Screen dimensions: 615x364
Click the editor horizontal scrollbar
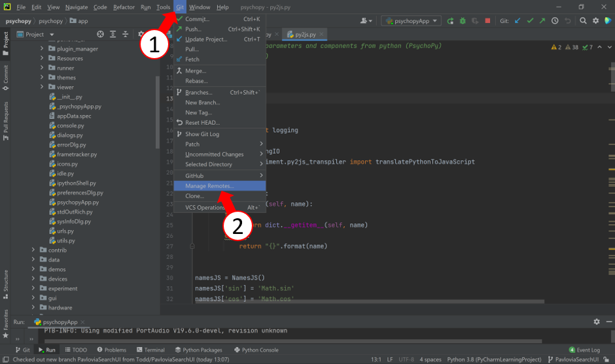point(370,302)
